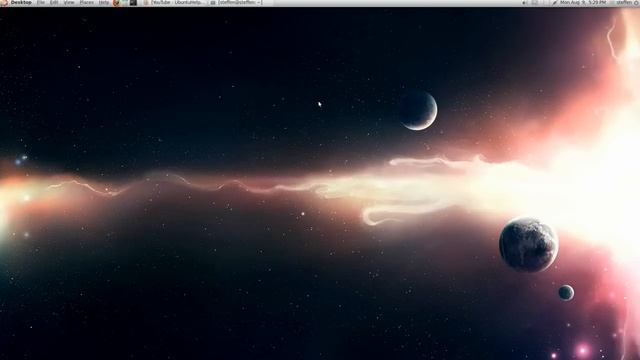The height and width of the screenshot is (360, 640).
Task: Click the power session icon
Action: (637, 2)
